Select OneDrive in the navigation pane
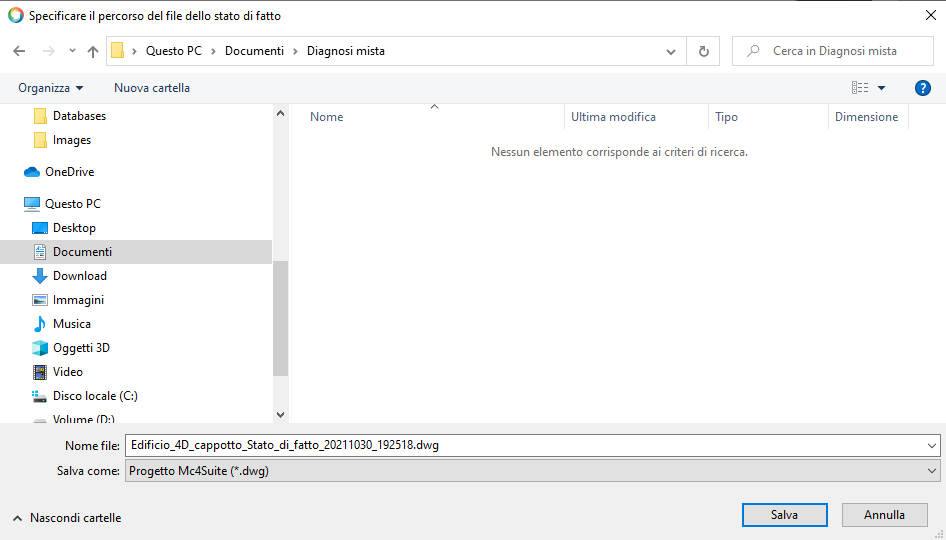Viewport: 946px width, 540px height. click(68, 172)
